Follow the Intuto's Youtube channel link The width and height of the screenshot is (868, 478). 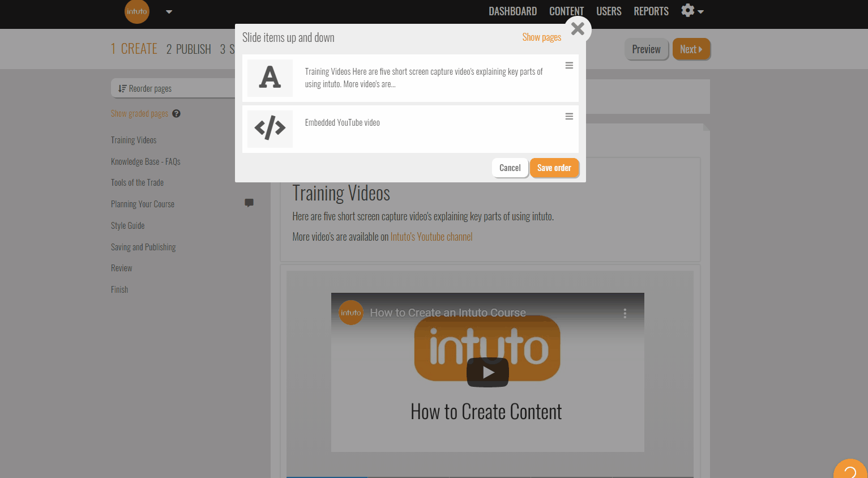(431, 237)
